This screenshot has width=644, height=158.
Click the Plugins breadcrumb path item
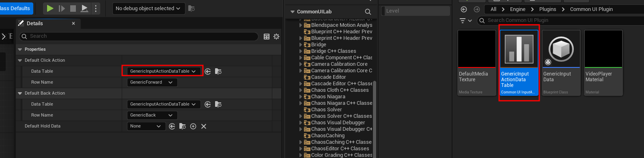pos(547,9)
